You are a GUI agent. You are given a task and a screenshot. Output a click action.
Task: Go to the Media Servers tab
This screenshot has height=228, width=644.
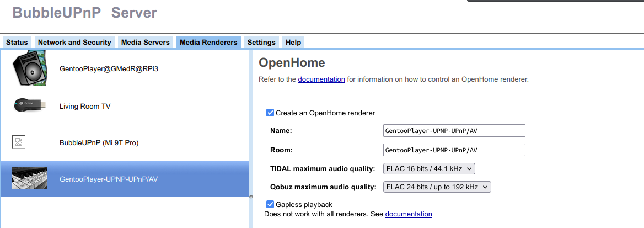click(146, 43)
